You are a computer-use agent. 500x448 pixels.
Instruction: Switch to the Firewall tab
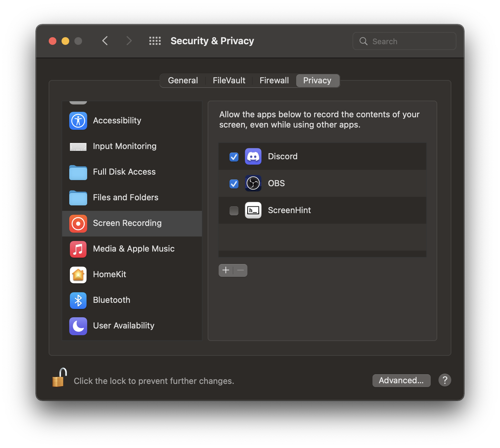(274, 80)
